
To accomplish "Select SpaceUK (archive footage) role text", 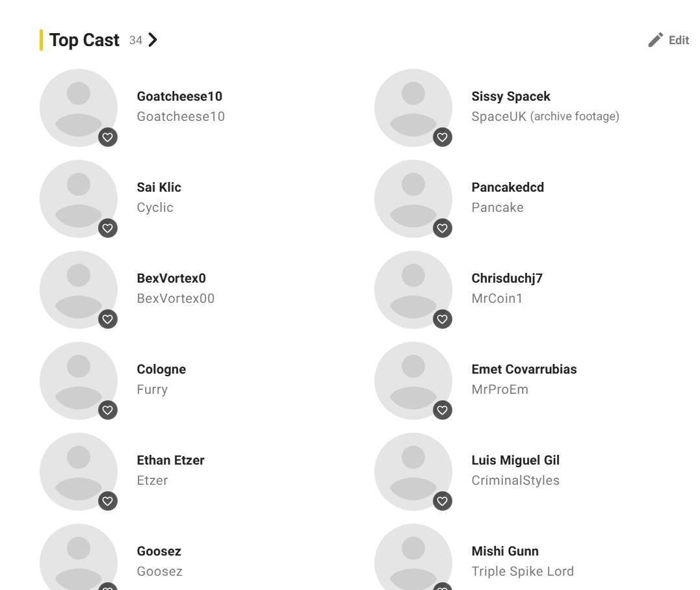I will [545, 117].
